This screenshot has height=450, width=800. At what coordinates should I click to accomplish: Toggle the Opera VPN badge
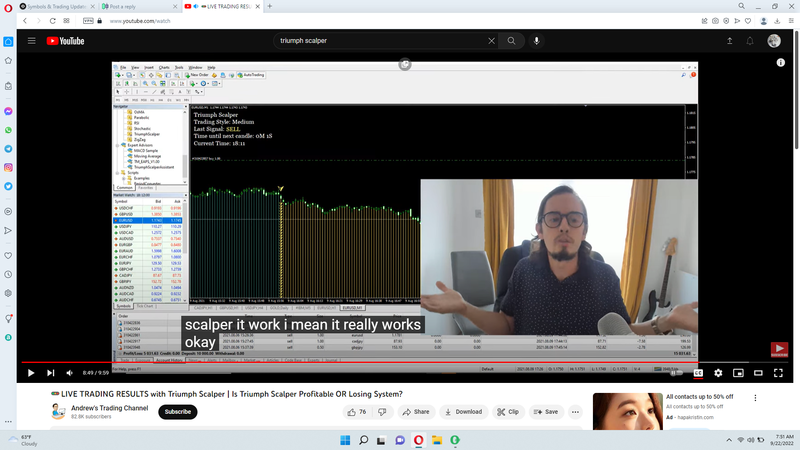[88, 21]
